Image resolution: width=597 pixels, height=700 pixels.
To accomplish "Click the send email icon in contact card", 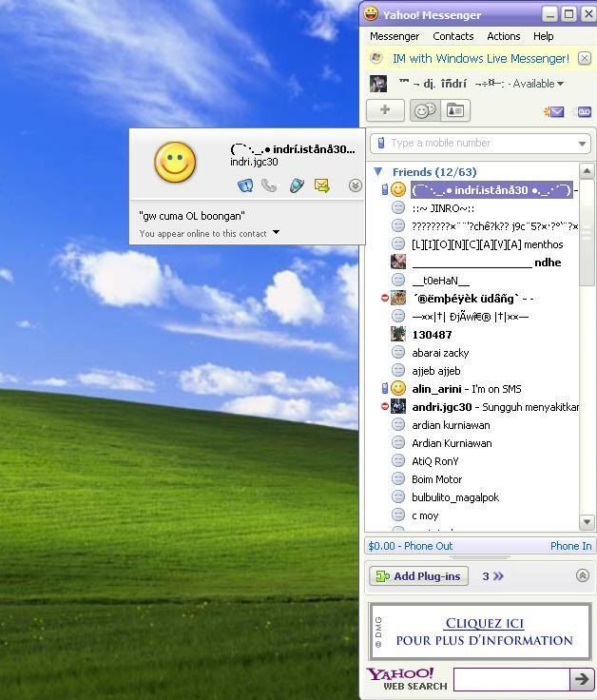I will pos(321,185).
